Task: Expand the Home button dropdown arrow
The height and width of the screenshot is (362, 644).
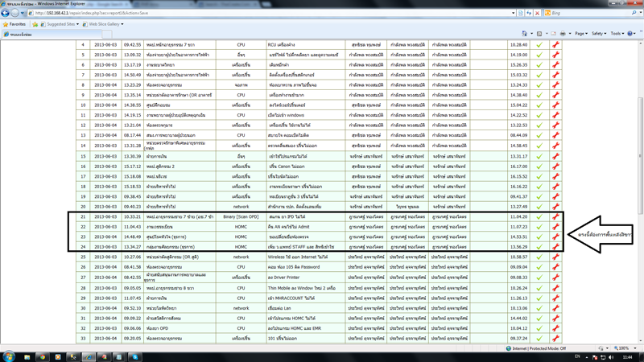Action: pos(531,34)
